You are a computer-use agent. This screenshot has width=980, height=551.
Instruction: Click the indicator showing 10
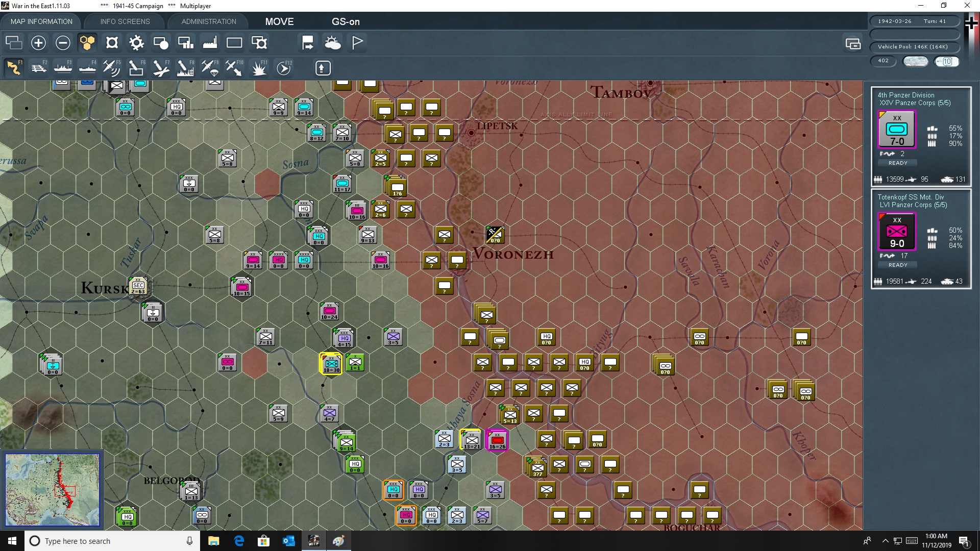(x=947, y=61)
